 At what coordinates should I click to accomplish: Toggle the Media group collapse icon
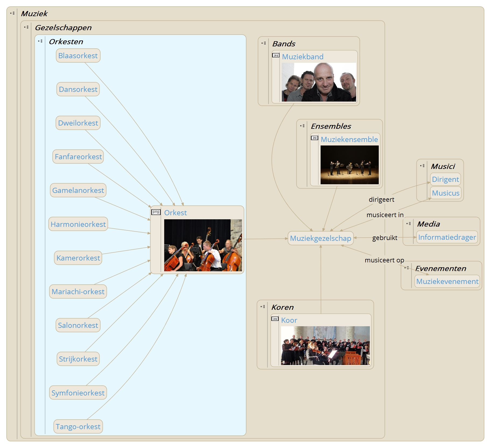click(409, 224)
